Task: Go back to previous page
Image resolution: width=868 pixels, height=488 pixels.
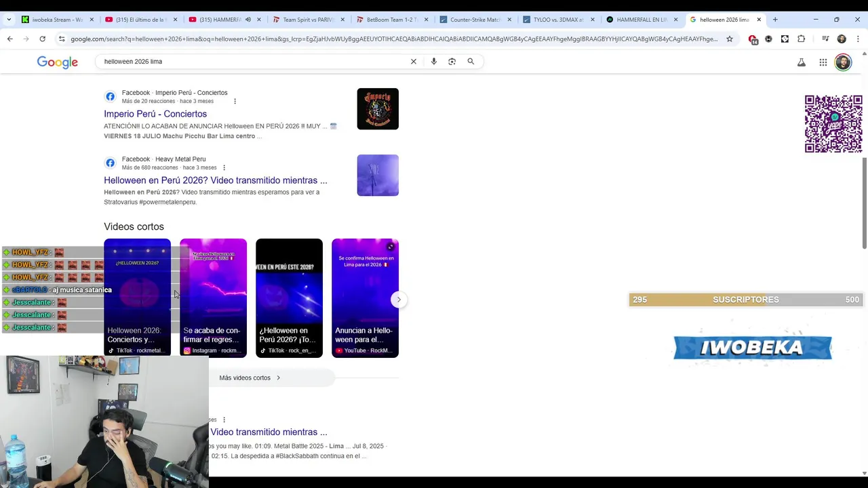Action: tap(10, 39)
